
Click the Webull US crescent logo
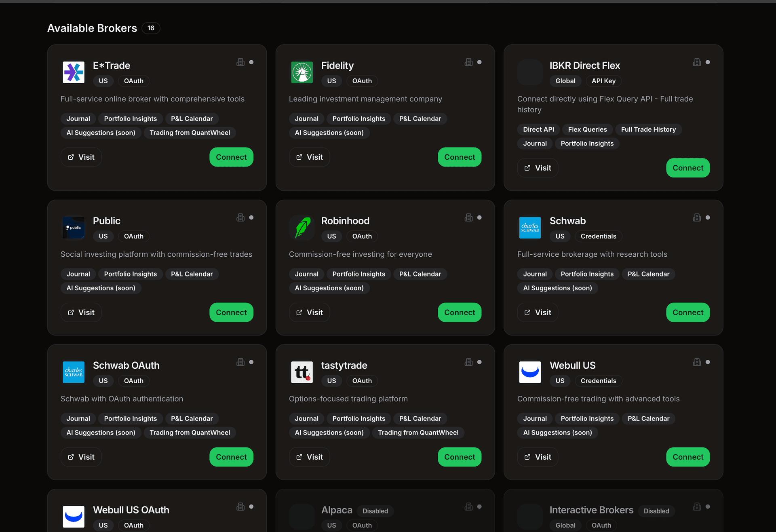point(530,372)
